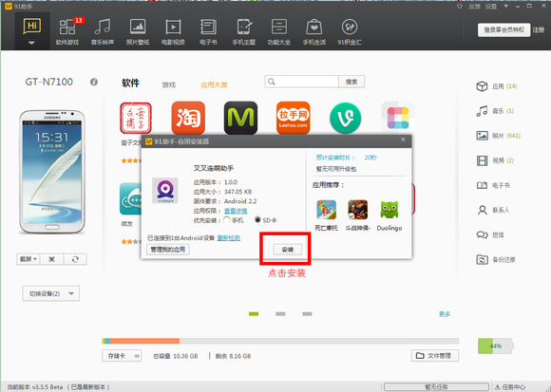Viewport: 551px width, 392px height.
Task: Click the 管理我的应用 button
Action: pos(168,250)
